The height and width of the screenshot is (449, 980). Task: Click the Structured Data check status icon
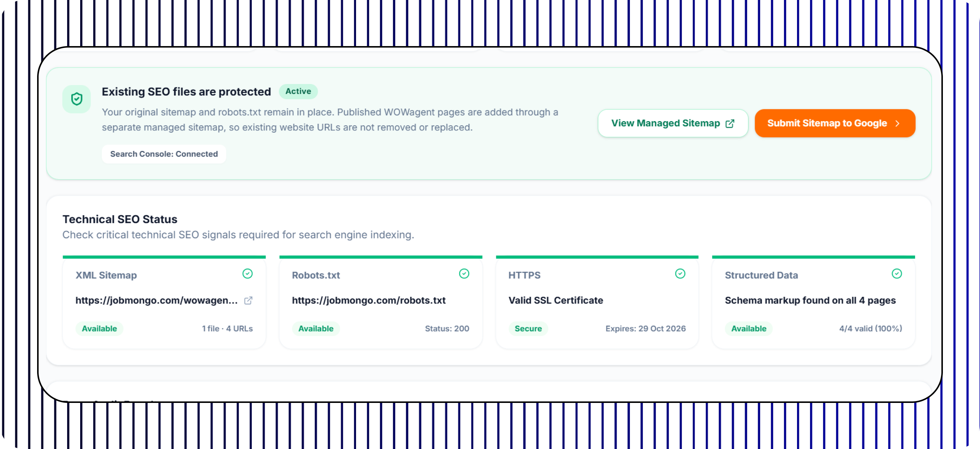897,274
